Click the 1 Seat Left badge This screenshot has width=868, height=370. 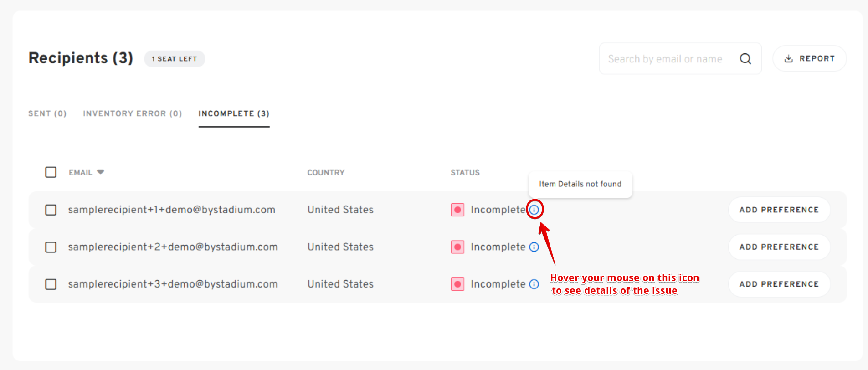click(175, 59)
